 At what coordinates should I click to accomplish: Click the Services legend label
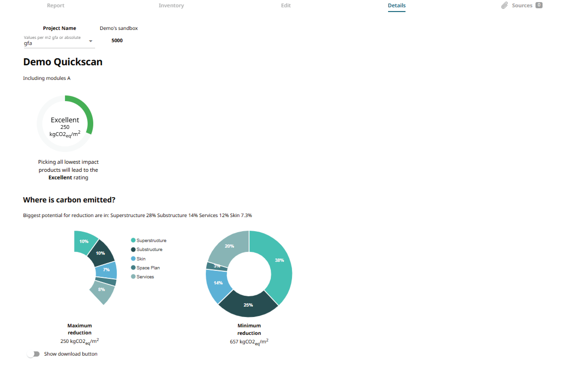tap(145, 277)
